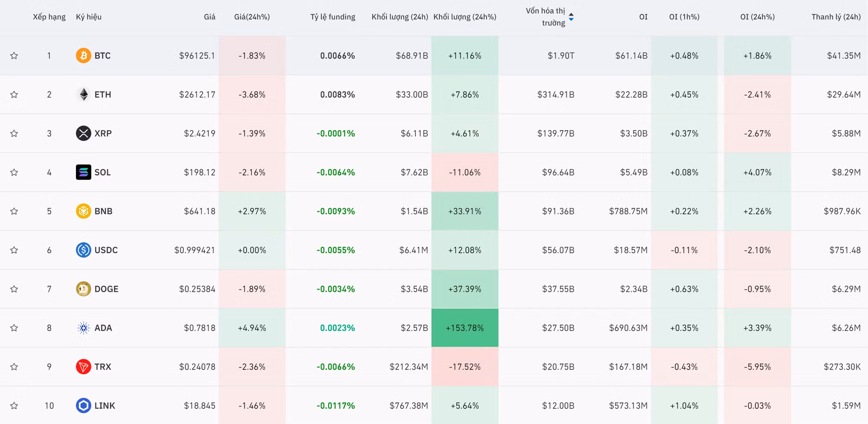Open the ETH symbol link
This screenshot has height=424, width=868.
pyautogui.click(x=103, y=95)
